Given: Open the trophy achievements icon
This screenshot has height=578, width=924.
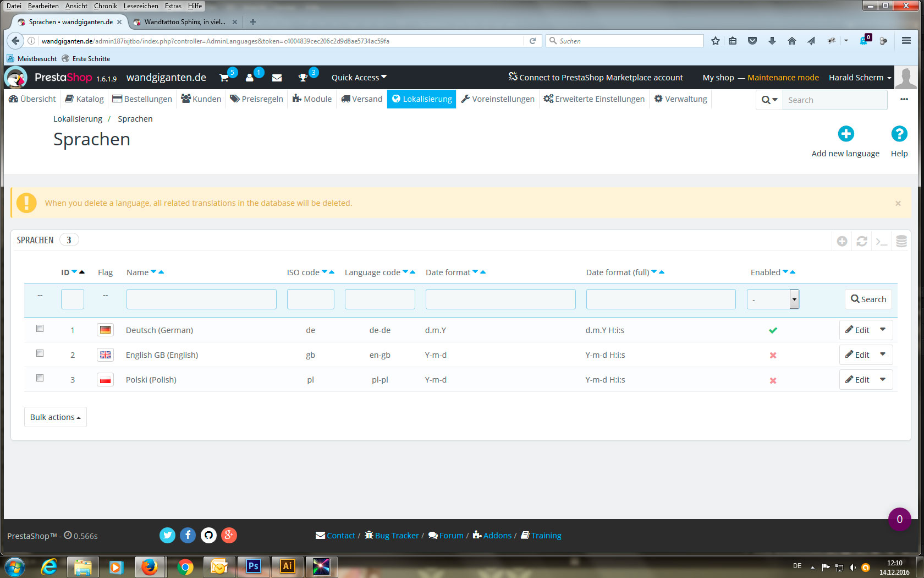Looking at the screenshot, I should [303, 78].
